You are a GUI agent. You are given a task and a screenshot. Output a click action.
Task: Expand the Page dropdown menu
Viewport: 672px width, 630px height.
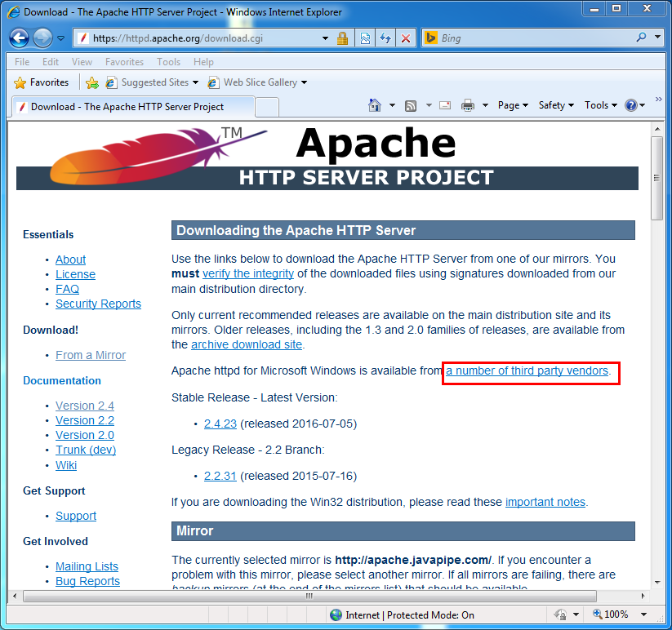click(x=513, y=105)
